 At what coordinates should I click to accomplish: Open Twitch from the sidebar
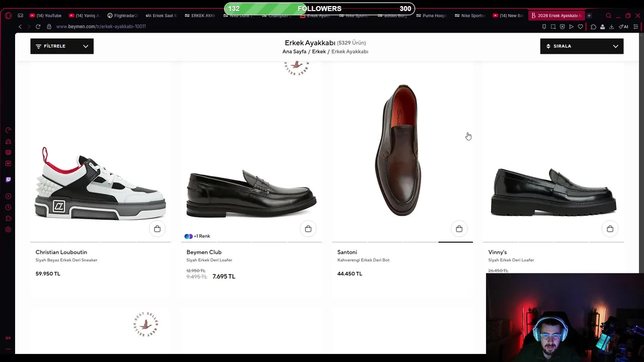8,179
